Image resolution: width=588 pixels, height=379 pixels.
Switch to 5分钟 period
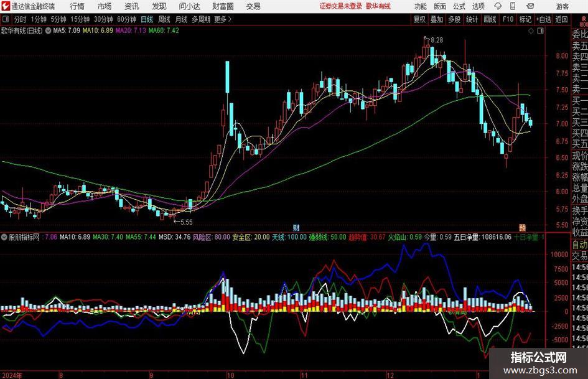(x=58, y=19)
